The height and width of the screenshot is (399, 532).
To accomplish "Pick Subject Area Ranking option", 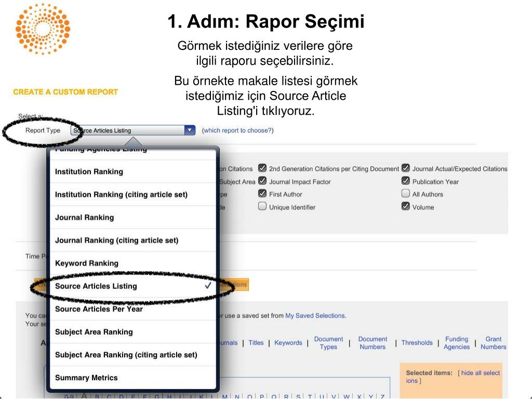I will (x=133, y=332).
